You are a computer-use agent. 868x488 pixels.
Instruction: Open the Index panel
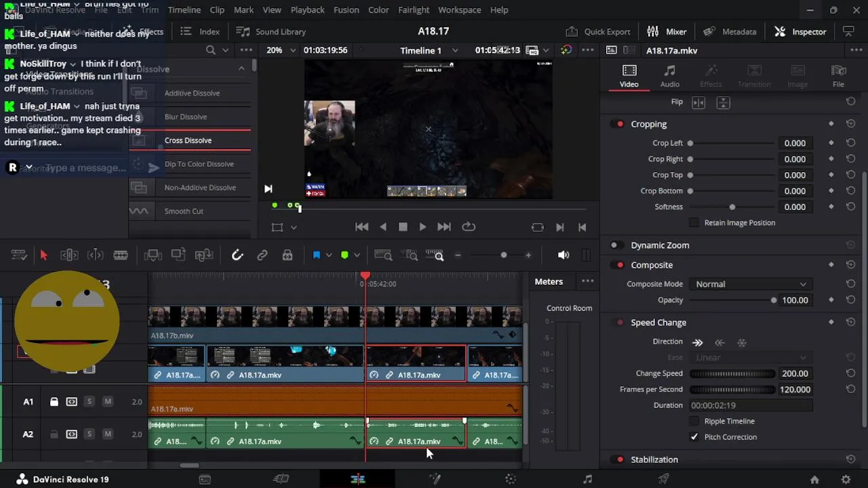click(200, 32)
